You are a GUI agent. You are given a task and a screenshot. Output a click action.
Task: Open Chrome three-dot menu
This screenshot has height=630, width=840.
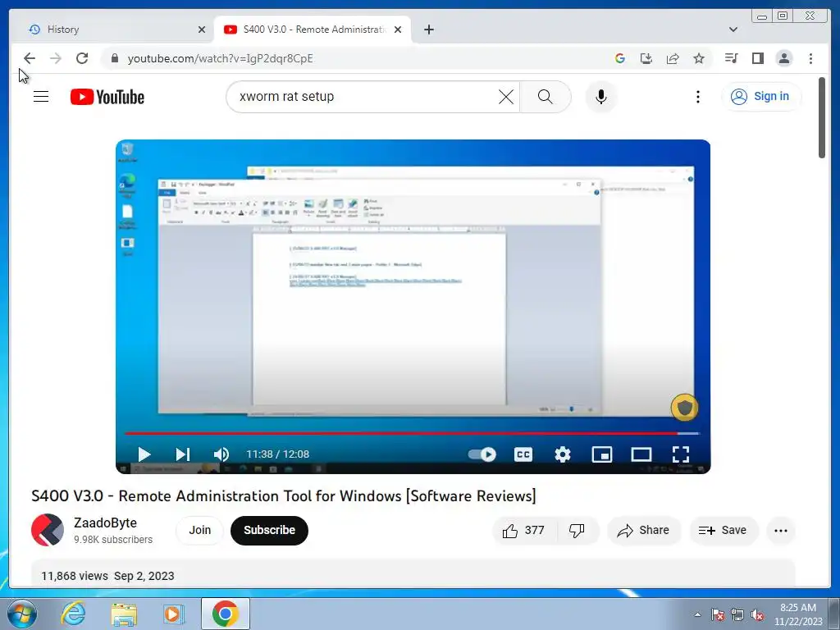(810, 58)
